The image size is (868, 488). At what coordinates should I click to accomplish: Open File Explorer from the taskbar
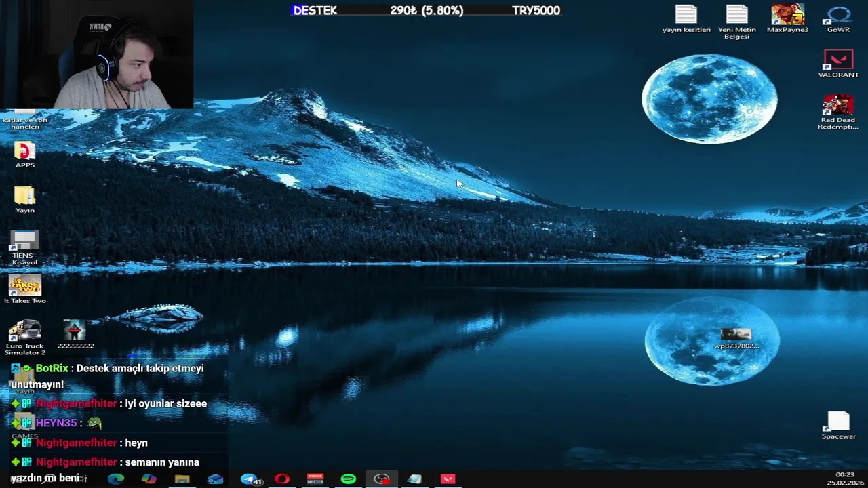point(182,479)
